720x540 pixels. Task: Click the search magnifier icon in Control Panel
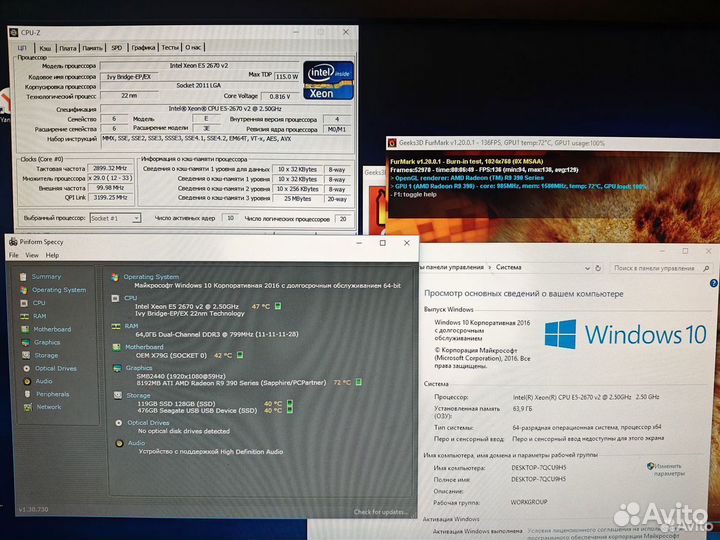pos(706,268)
